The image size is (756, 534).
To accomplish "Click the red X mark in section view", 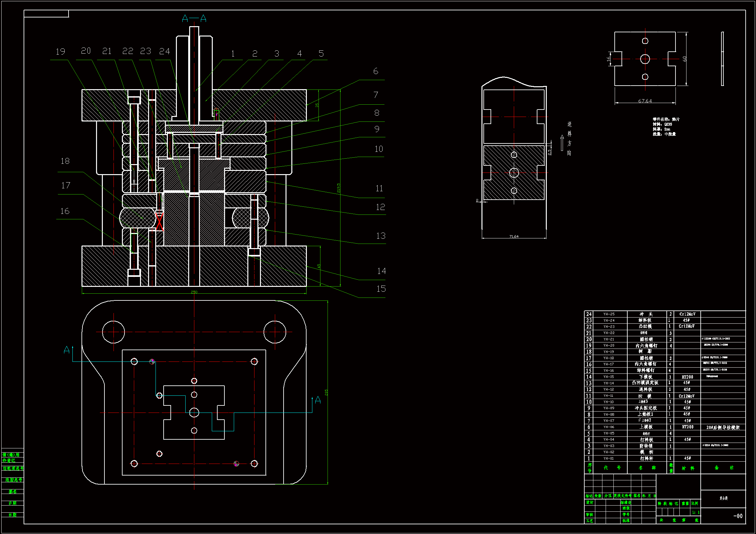I will (x=159, y=221).
